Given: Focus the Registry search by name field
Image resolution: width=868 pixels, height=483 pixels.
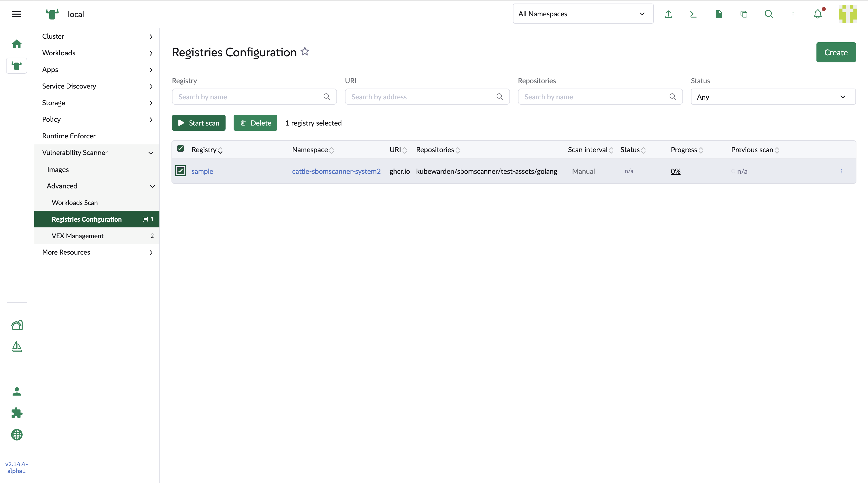Looking at the screenshot, I should (254, 97).
